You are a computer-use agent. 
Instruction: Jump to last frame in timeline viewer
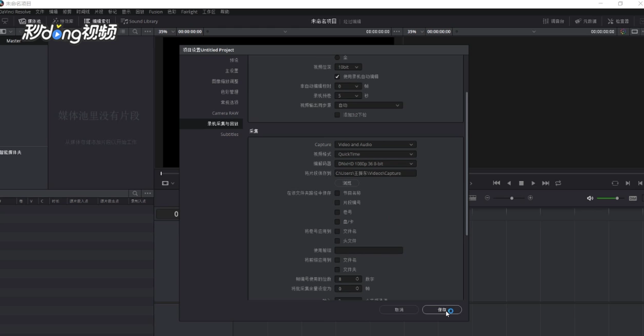point(546,183)
